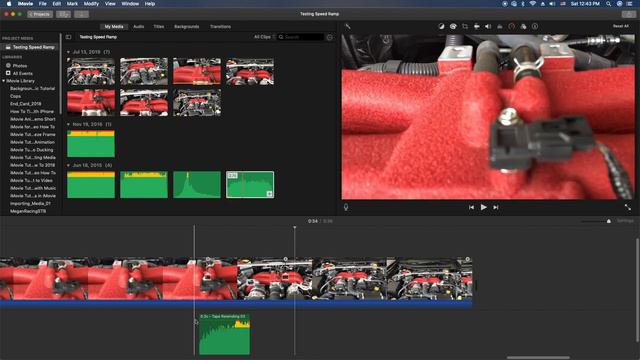Image resolution: width=640 pixels, height=360 pixels.
Task: Show clip information icon
Action: click(535, 27)
